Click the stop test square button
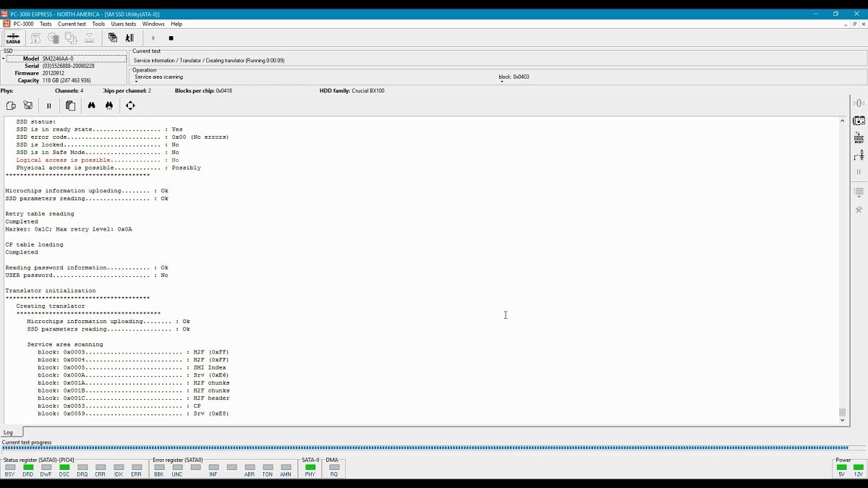Viewport: 868px width, 488px height. (171, 38)
